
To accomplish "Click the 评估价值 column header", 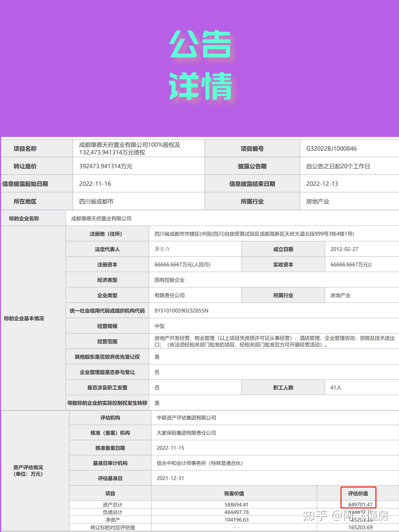I will click(x=358, y=494).
